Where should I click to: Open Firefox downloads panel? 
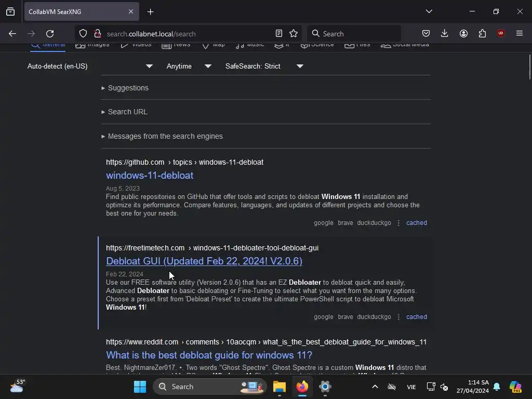coord(445,34)
